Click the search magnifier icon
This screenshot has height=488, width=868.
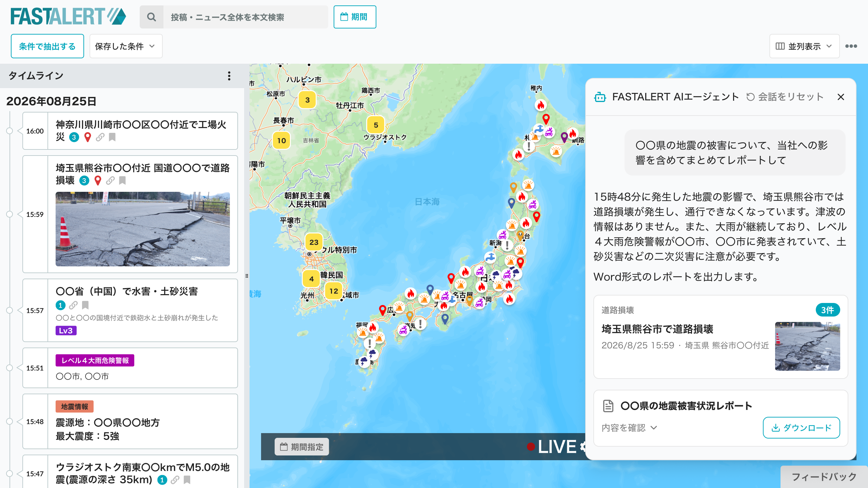[152, 17]
